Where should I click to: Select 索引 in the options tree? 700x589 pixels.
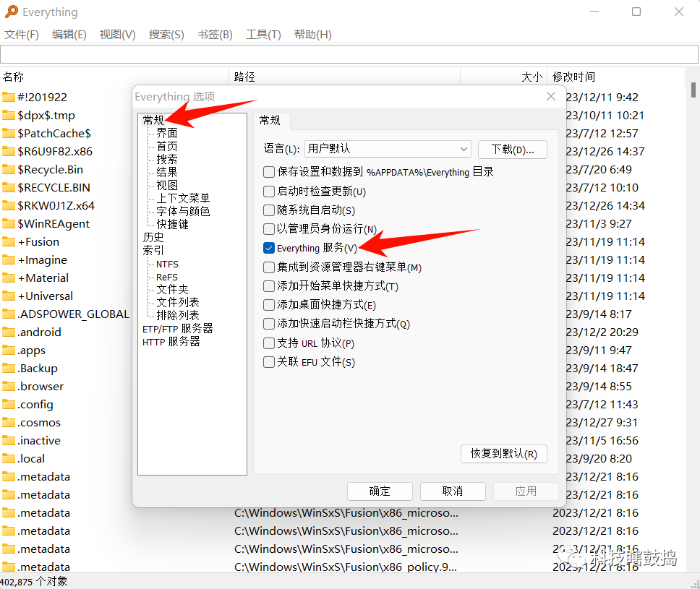click(153, 250)
